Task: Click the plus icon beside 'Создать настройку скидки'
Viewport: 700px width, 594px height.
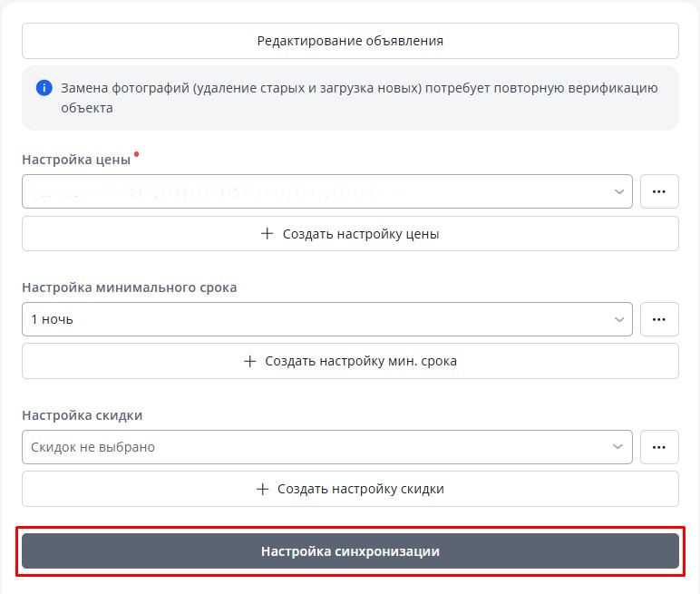Action: 262,489
